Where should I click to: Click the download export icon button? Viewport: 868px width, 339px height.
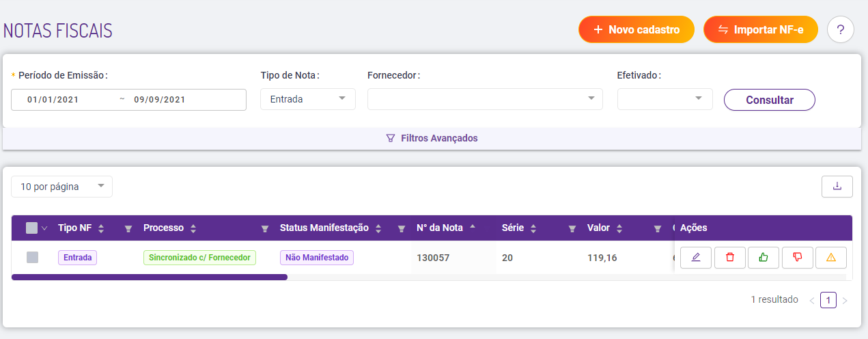pyautogui.click(x=837, y=186)
